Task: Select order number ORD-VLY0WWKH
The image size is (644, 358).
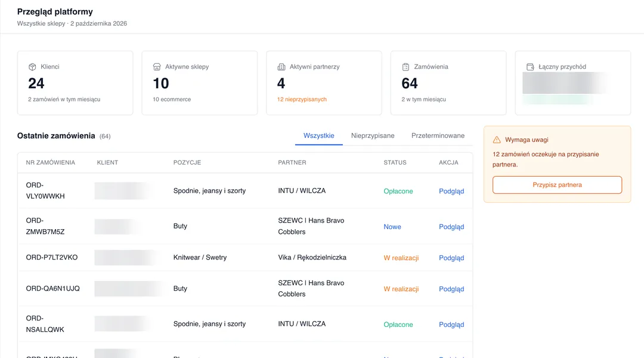Action: (x=45, y=191)
